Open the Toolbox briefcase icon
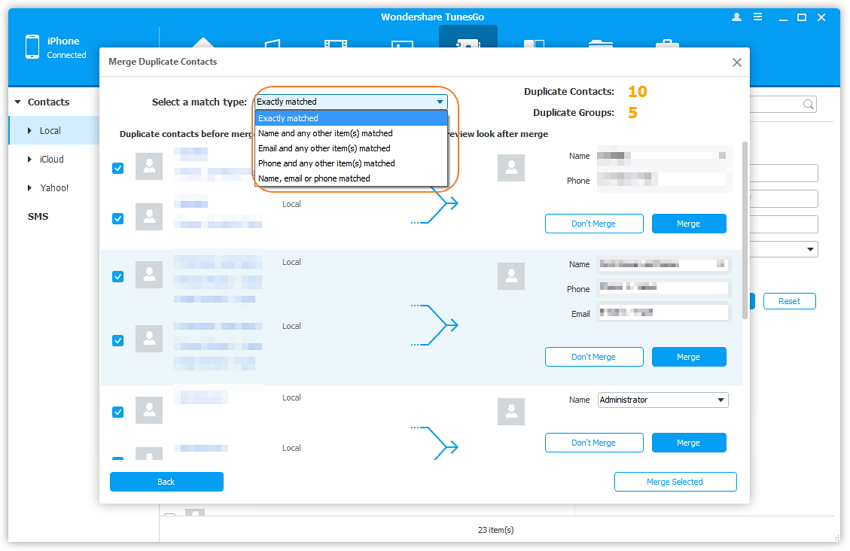850x551 pixels. [666, 46]
